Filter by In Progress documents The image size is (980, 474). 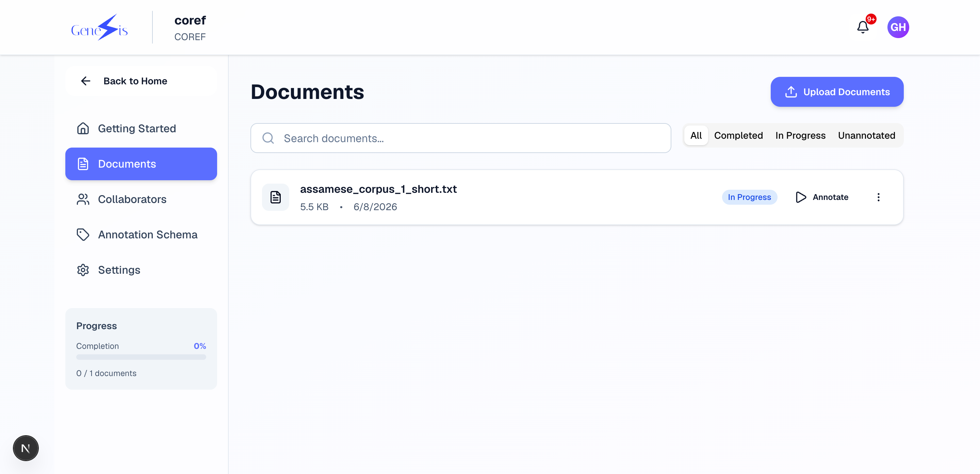coord(800,135)
